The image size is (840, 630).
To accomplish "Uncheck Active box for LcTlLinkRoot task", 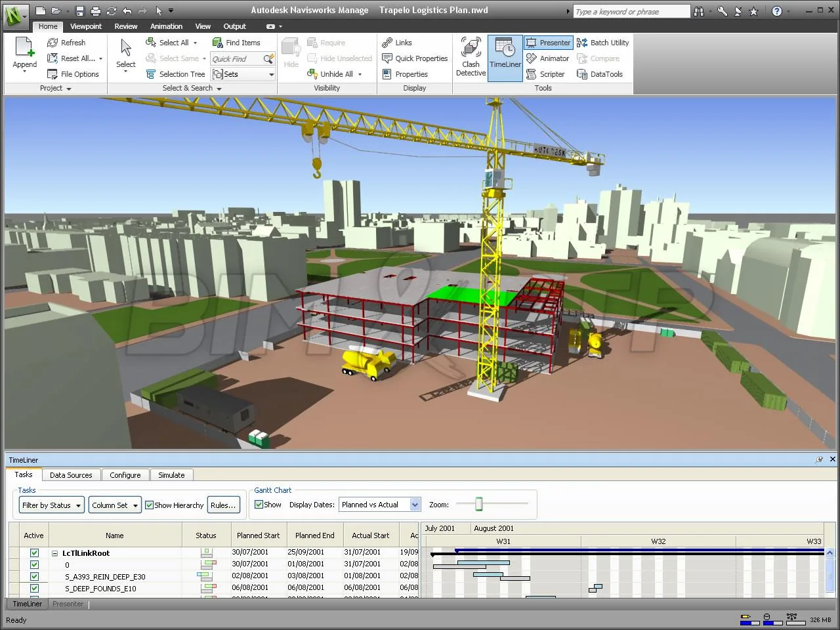I will [x=34, y=553].
